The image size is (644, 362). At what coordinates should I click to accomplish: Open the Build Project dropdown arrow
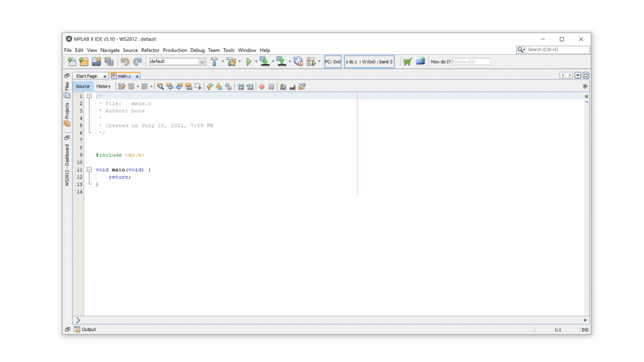click(x=223, y=61)
